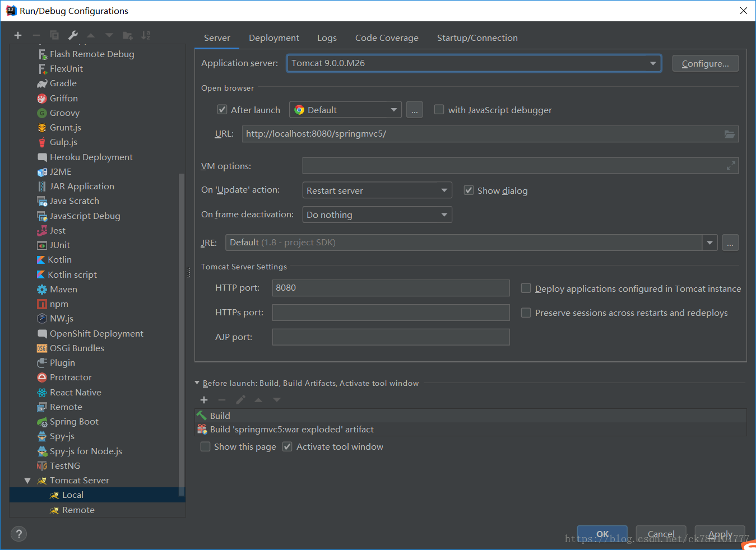Collapse the Tomcat Server tree node
Viewport: 756px width, 550px height.
[x=27, y=481]
